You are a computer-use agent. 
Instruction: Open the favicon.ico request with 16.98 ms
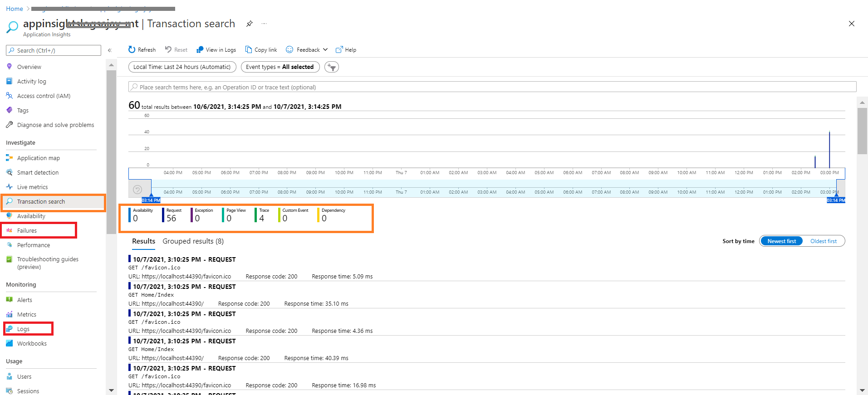[x=486, y=376]
